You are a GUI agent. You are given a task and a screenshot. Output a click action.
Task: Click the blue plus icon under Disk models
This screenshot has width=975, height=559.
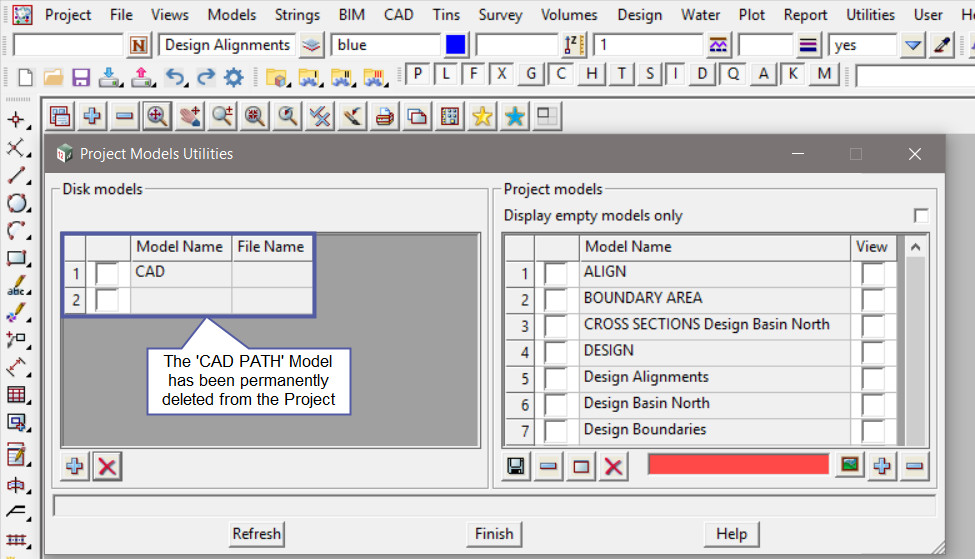(75, 466)
